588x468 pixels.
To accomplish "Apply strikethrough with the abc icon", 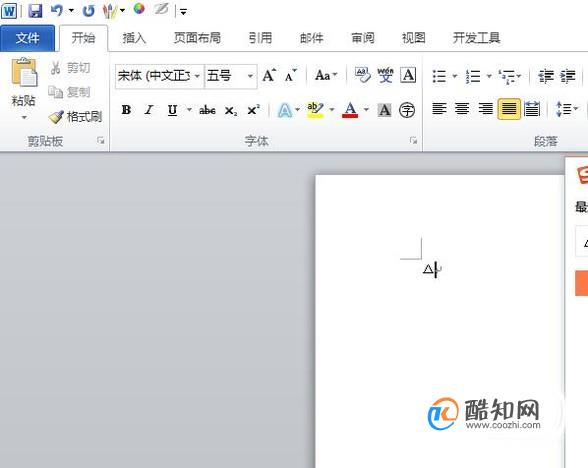I will pyautogui.click(x=207, y=110).
